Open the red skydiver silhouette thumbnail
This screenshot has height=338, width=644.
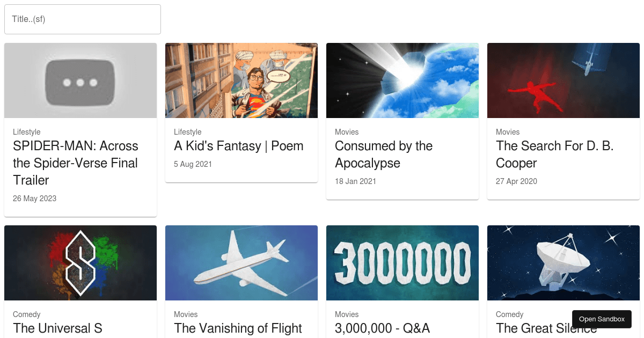(x=563, y=80)
